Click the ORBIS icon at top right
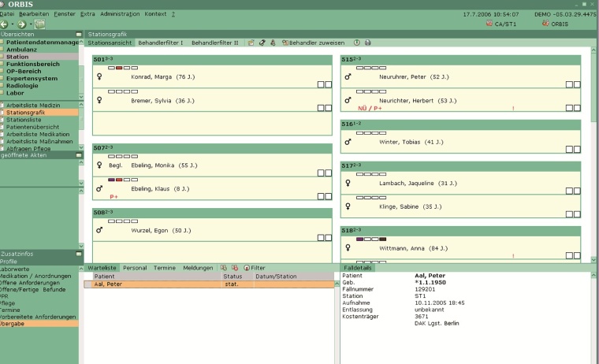 pos(544,23)
